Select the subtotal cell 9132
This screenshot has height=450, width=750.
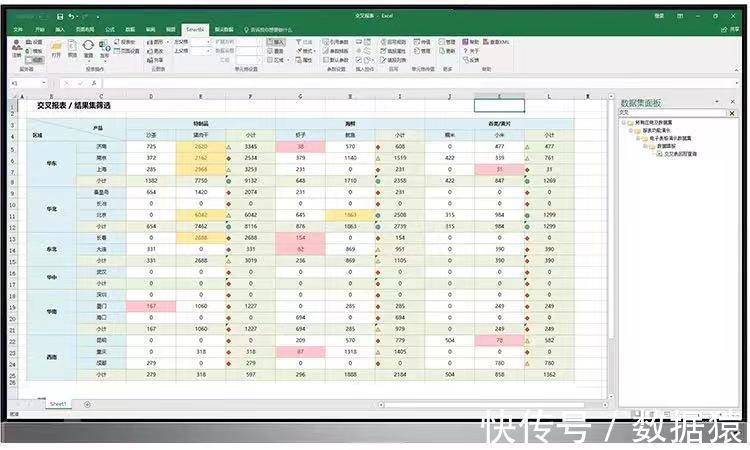coord(251,181)
